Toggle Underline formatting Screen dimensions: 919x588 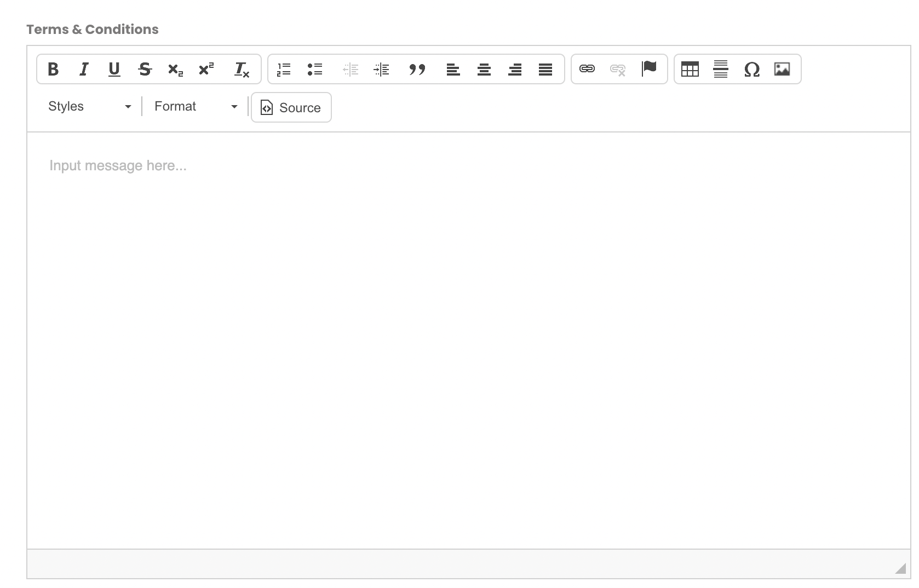click(x=114, y=69)
